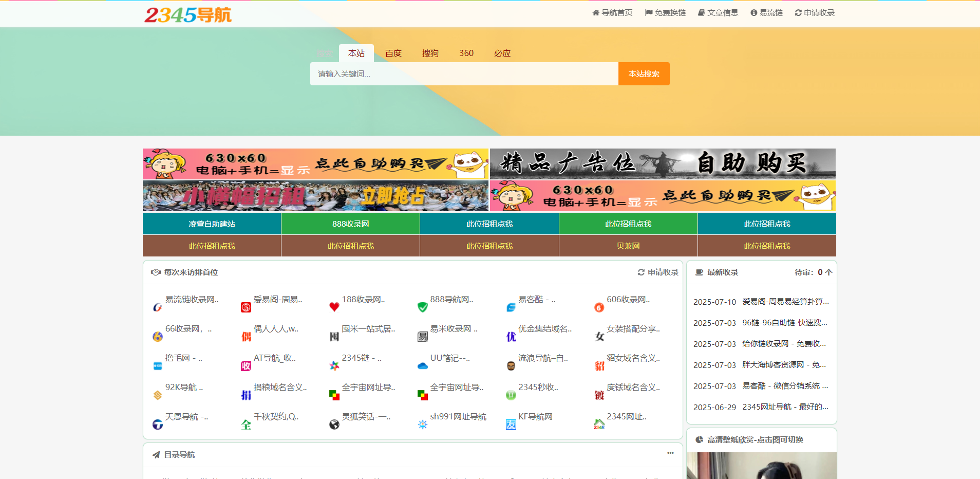
Task: Click 捐粮域名含义 site link
Action: click(x=280, y=388)
